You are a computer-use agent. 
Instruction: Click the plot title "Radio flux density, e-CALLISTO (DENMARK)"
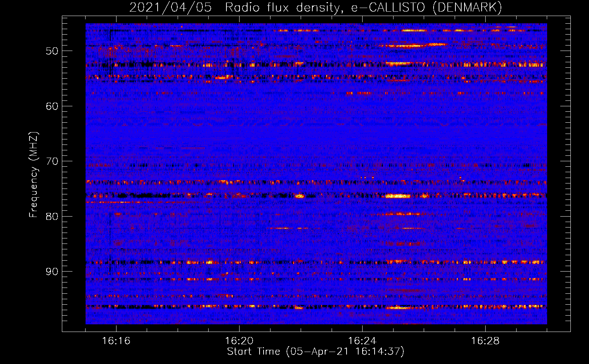363,7
